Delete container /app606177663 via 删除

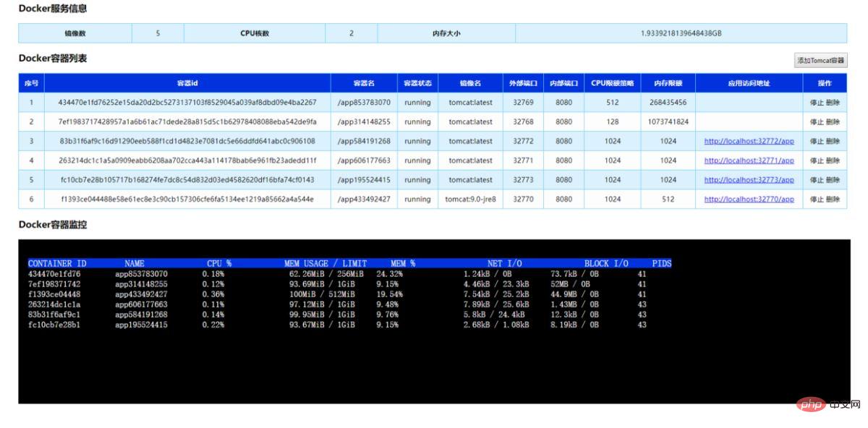pyautogui.click(x=833, y=160)
